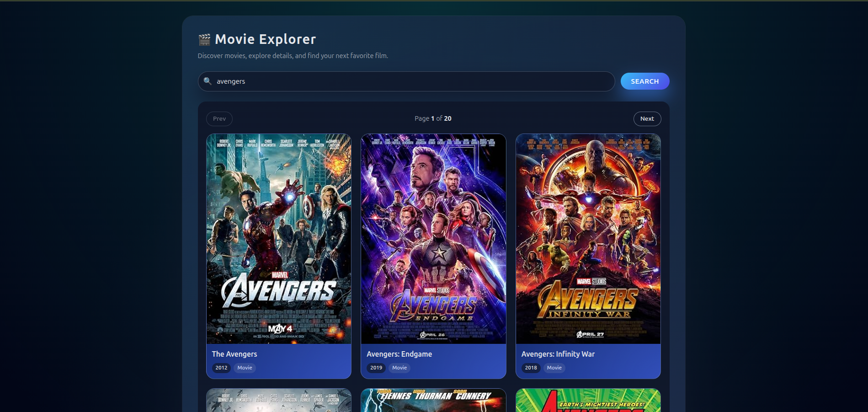Image resolution: width=868 pixels, height=412 pixels.
Task: Click the 2012 year badge on The Avengers
Action: pos(221,368)
